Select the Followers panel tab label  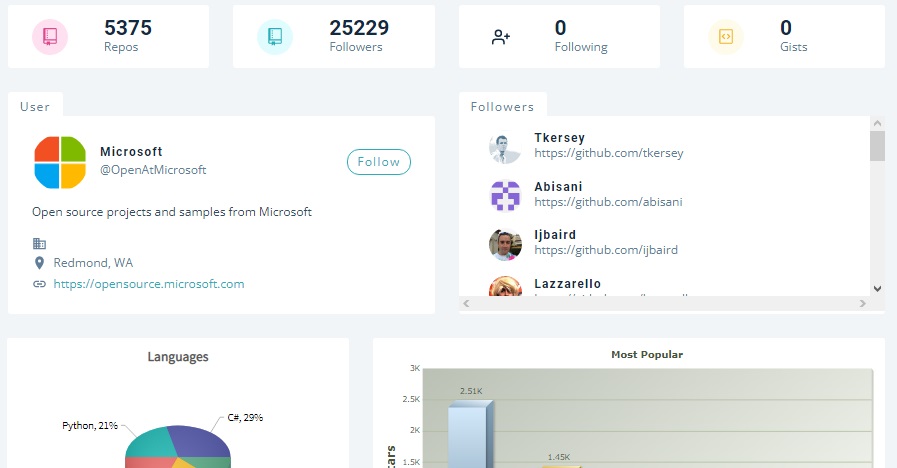[502, 106]
